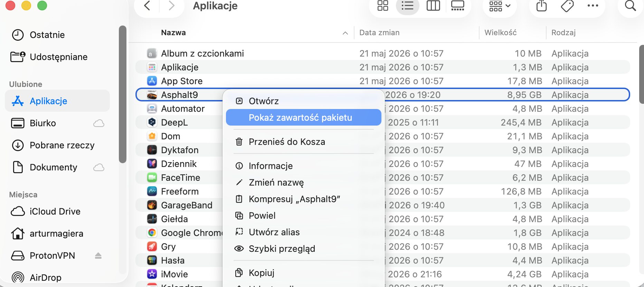644x287 pixels.
Task: Switch to column view
Action: click(433, 6)
